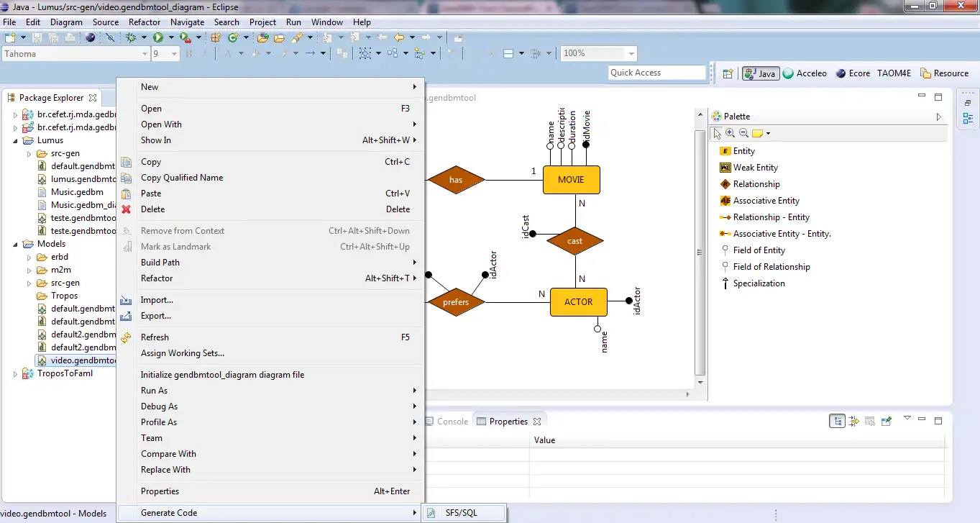This screenshot has width=980, height=523.
Task: Click the Run Last Tool icon
Action: point(186,37)
